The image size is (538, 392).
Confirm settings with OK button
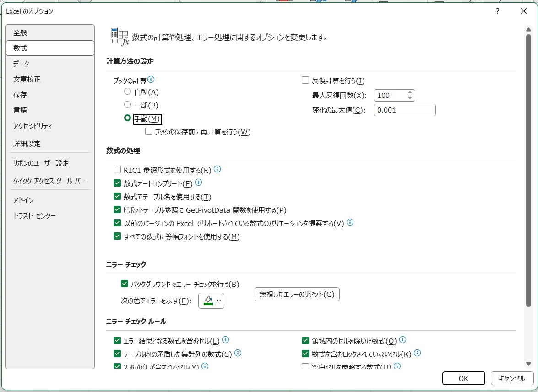click(463, 378)
